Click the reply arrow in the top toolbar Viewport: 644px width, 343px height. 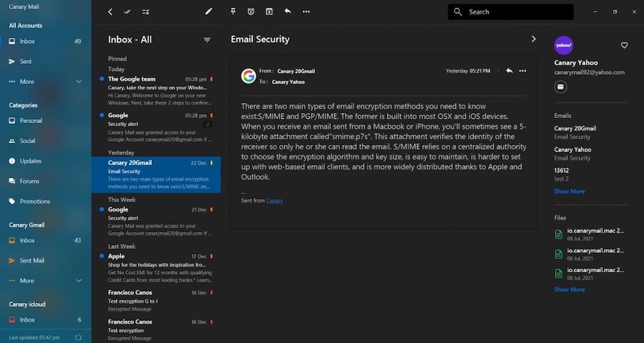click(x=287, y=11)
